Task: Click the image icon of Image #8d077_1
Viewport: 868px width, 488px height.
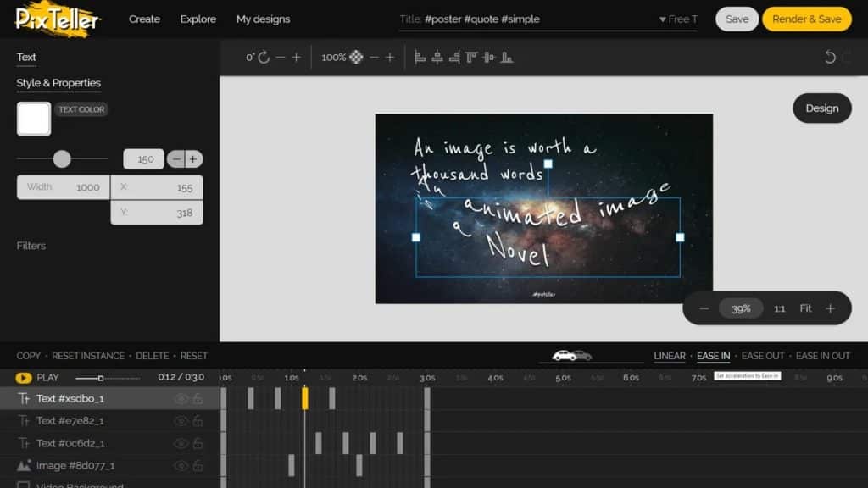Action: coord(24,465)
